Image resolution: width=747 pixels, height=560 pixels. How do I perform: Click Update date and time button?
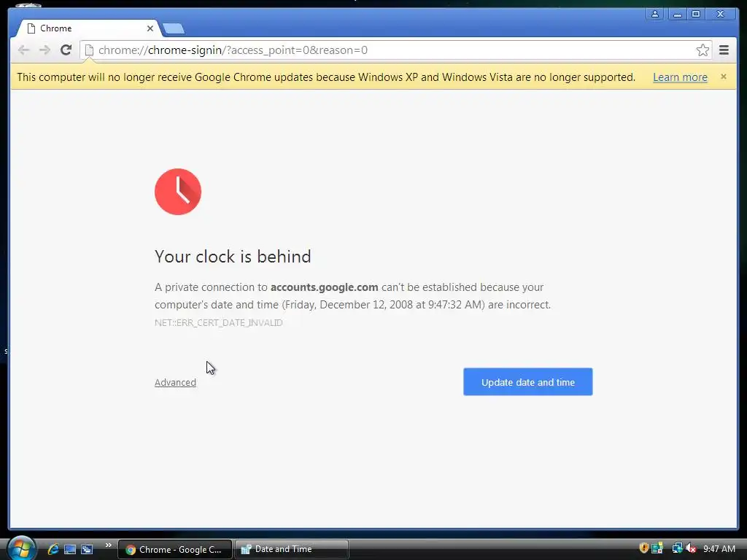pyautogui.click(x=528, y=382)
